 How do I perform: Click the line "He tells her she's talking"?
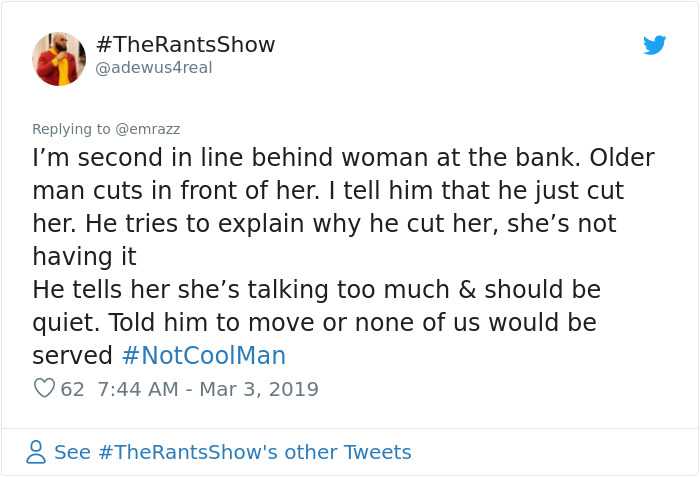[316, 290]
